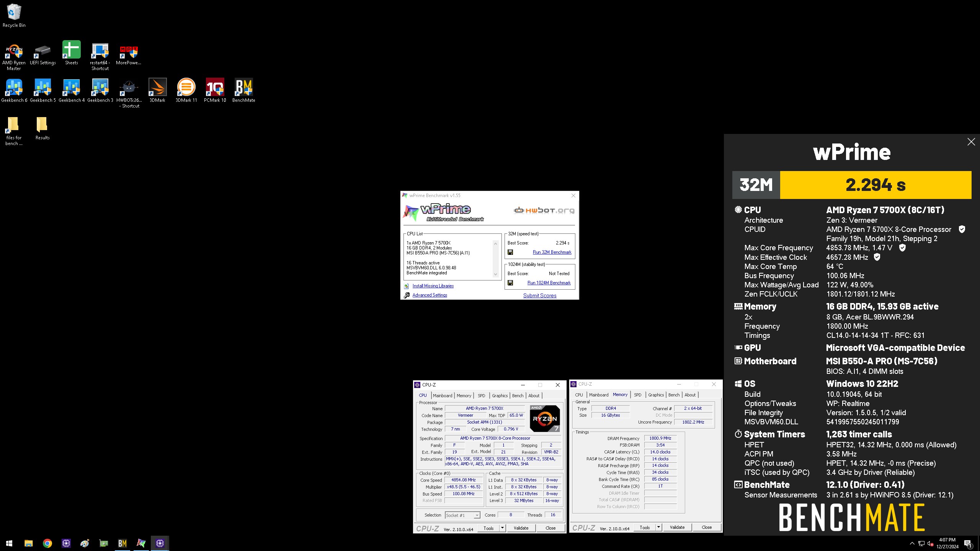Open the notification center icon
This screenshot has width=980, height=551.
[968, 543]
